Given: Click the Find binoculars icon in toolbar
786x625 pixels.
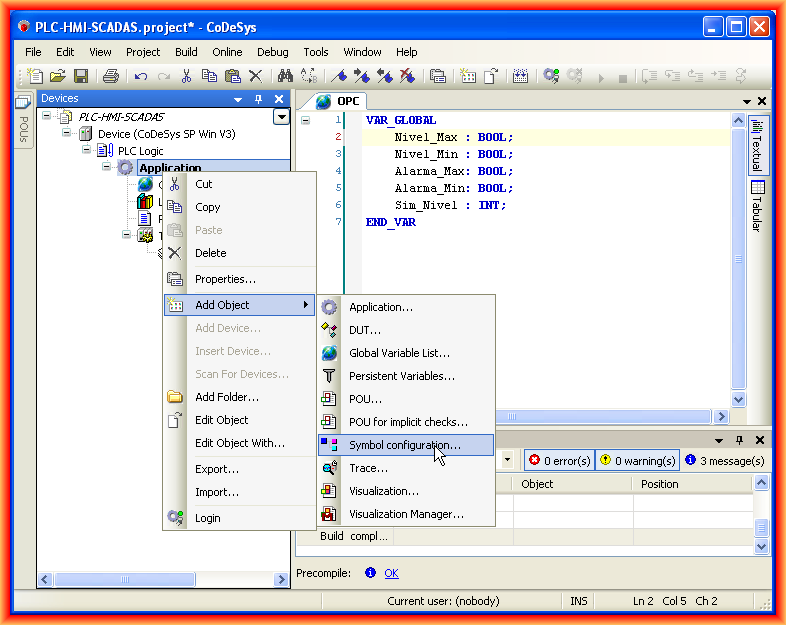Looking at the screenshot, I should coord(285,76).
